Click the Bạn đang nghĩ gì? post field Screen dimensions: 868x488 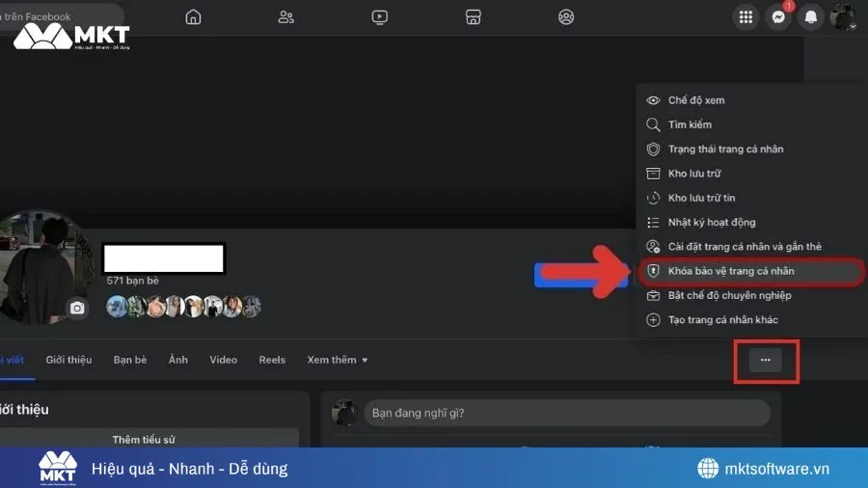coord(567,413)
